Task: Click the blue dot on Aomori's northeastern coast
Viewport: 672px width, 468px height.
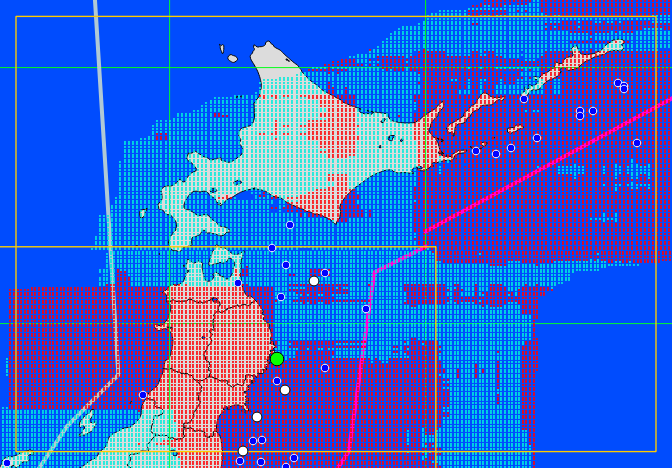Action: tap(238, 283)
